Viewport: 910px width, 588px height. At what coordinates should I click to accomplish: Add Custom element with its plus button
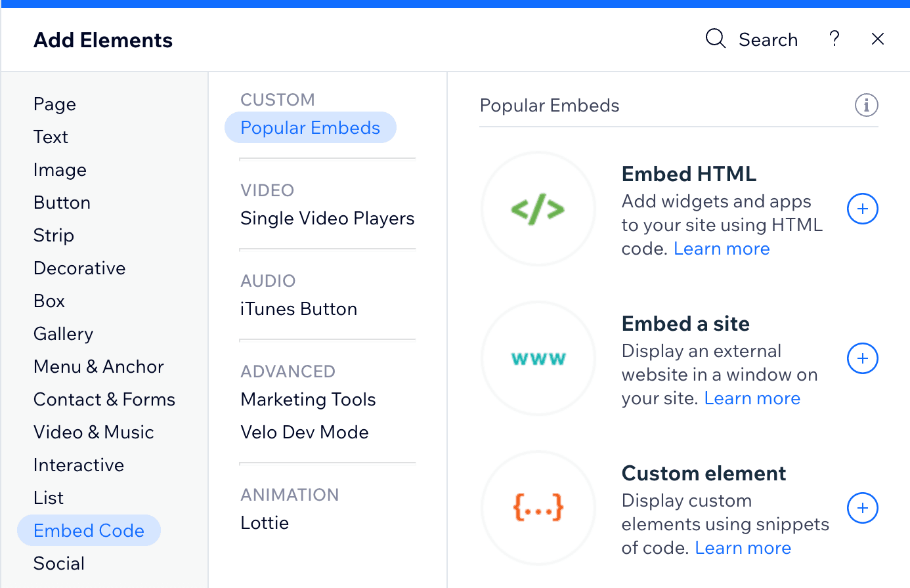862,508
